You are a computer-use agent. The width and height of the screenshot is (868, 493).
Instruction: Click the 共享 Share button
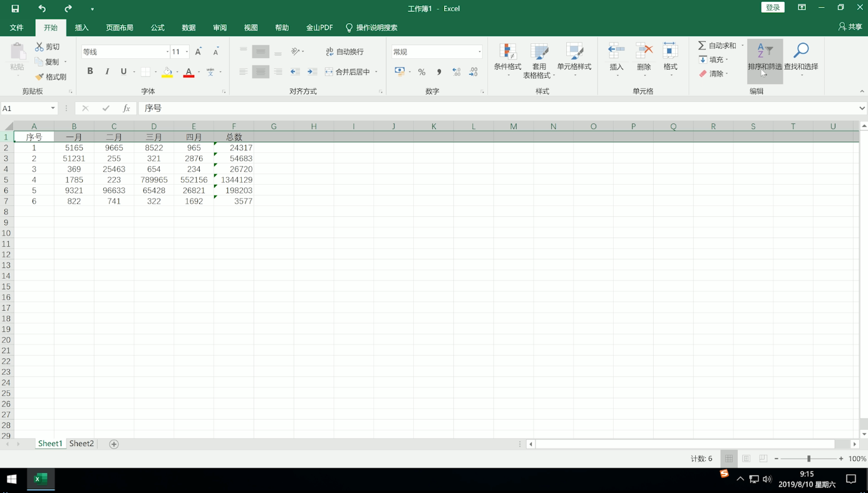coord(850,27)
